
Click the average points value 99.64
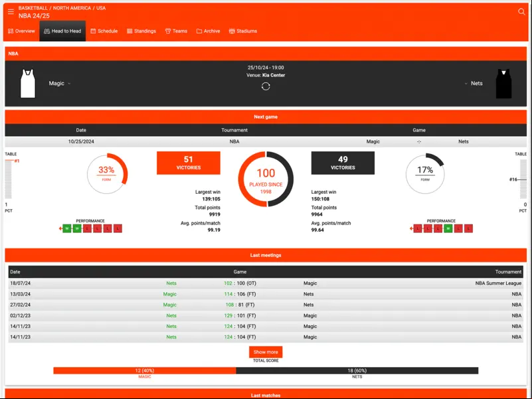pos(317,230)
